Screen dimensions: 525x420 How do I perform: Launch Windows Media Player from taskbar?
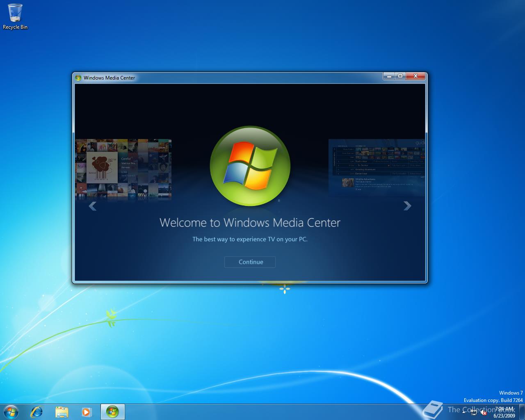point(87,412)
